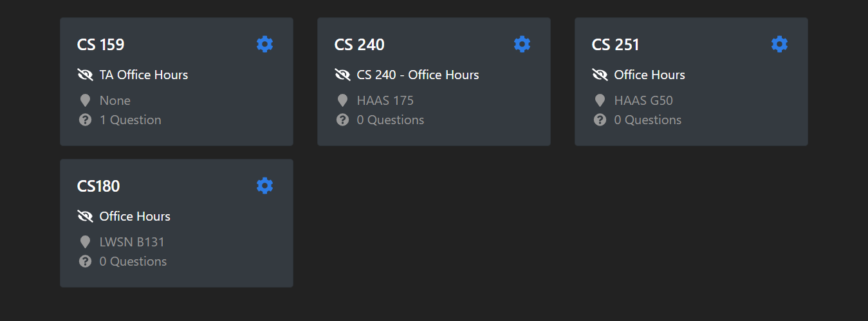
Task: Open the CS180 settings gear icon
Action: coord(264,186)
